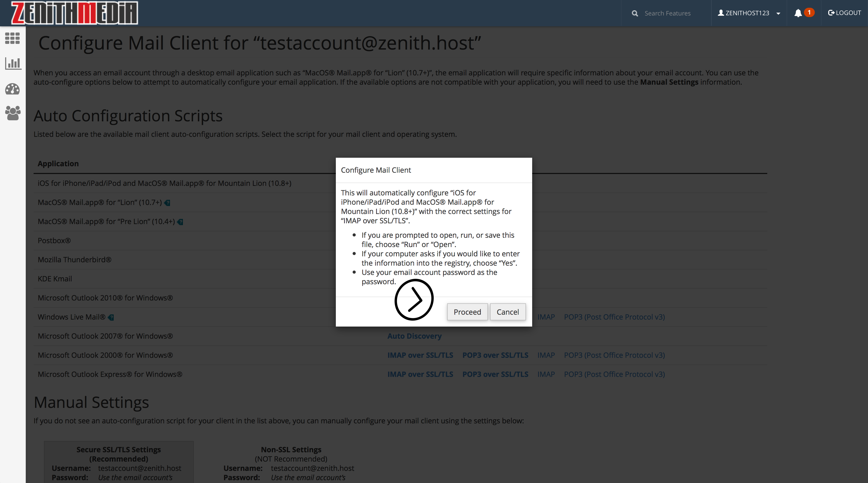Open the user manager group icon

point(13,113)
